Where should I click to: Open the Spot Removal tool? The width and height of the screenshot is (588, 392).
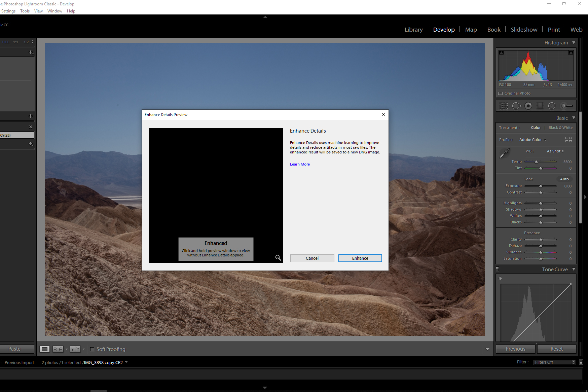click(516, 106)
